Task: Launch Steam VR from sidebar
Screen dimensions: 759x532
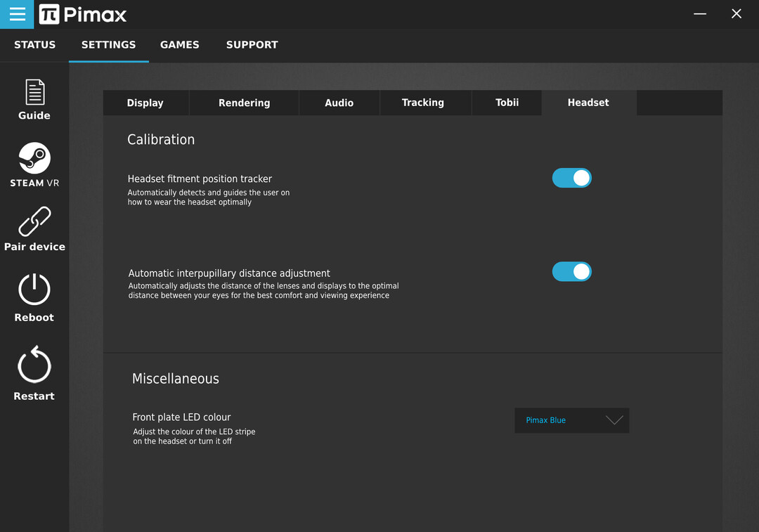Action: (x=34, y=158)
